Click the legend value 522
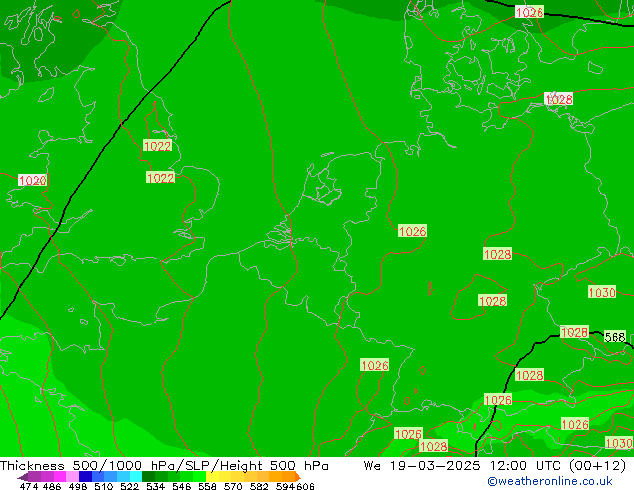Viewport: 634px width, 490px height. [129, 486]
